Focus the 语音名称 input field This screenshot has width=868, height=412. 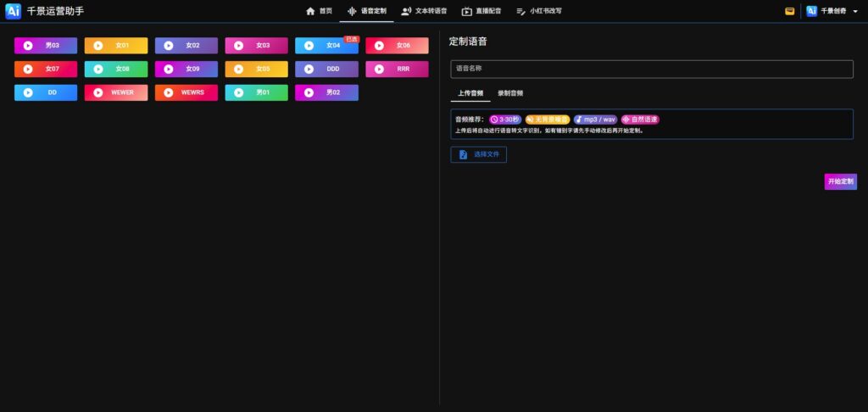tap(652, 70)
